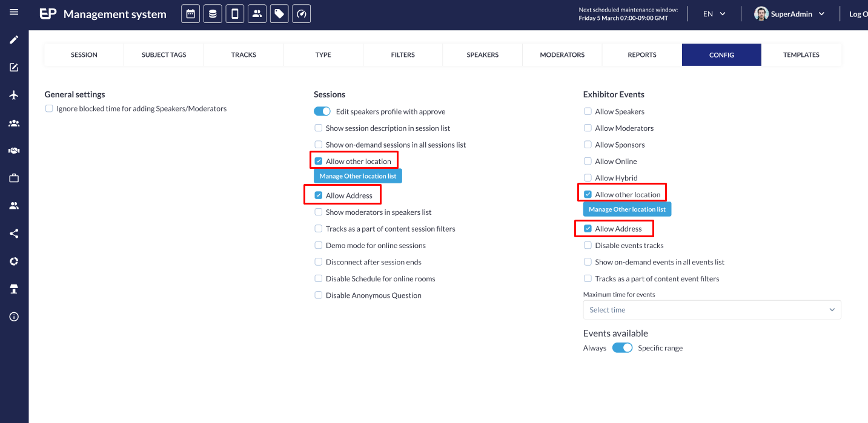
Task: Click the speedometer dashboard icon
Action: pyautogui.click(x=302, y=14)
